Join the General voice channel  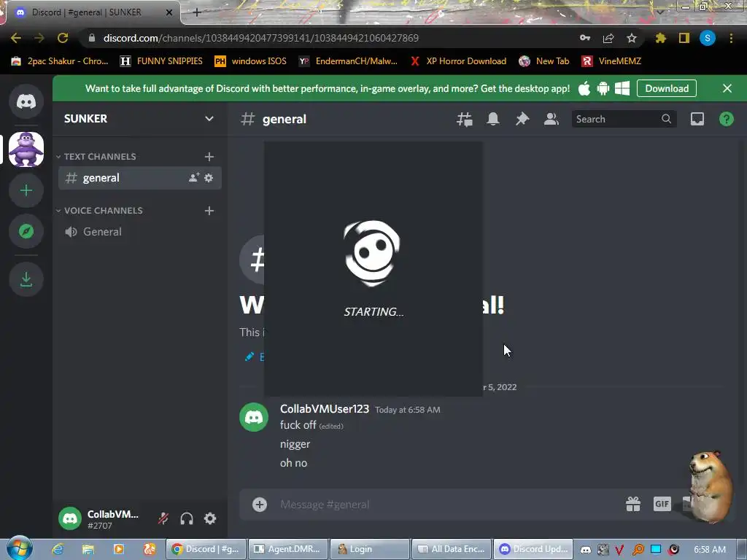tap(139, 232)
